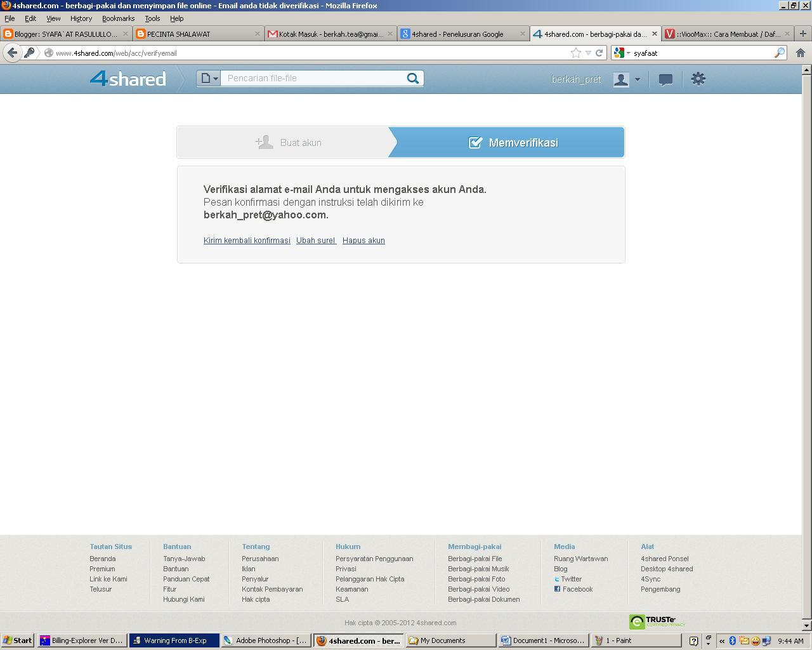The height and width of the screenshot is (650, 812).
Task: Click the search magnifier in Firefox search box
Action: [x=779, y=53]
